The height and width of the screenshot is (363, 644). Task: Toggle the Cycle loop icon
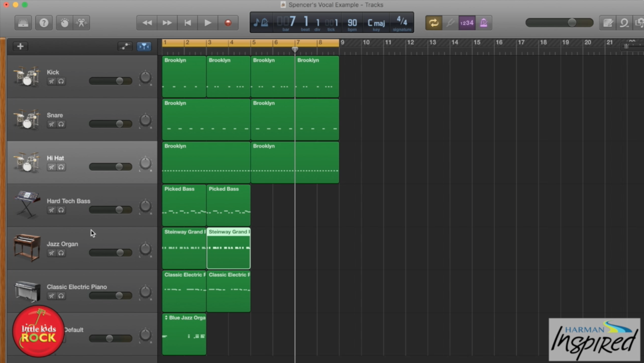coord(434,22)
